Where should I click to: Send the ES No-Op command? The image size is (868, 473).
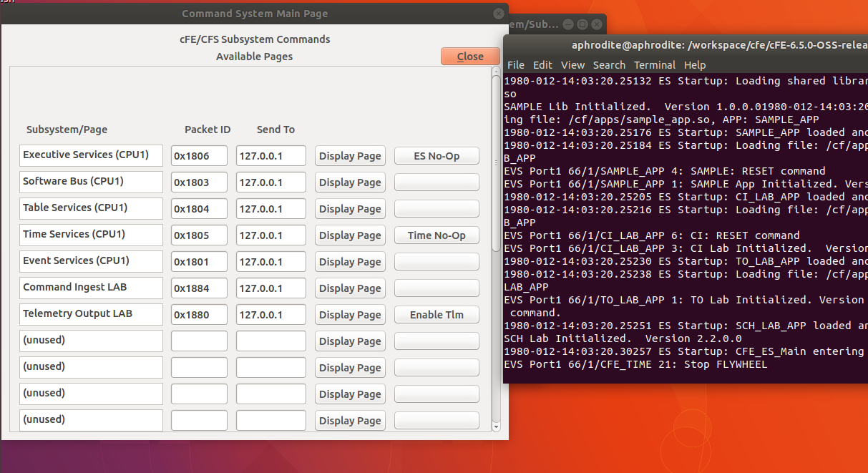click(x=437, y=156)
